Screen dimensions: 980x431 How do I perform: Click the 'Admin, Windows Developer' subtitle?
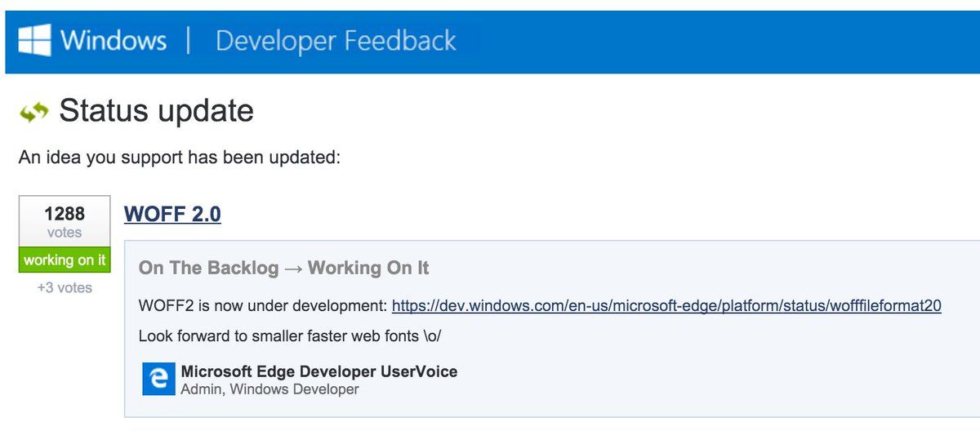pyautogui.click(x=269, y=389)
